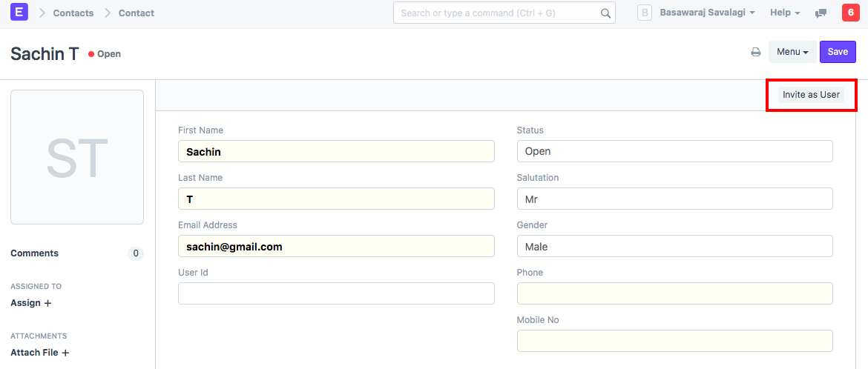Click the ERPNext home logo icon
This screenshot has width=868, height=369.
[19, 13]
